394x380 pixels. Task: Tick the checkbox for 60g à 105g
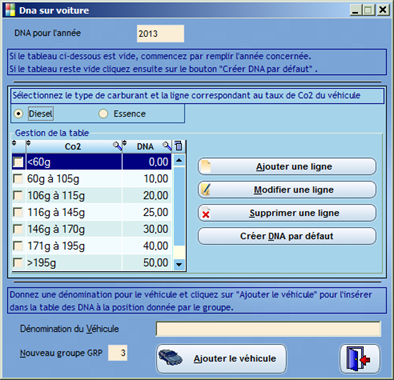[18, 179]
